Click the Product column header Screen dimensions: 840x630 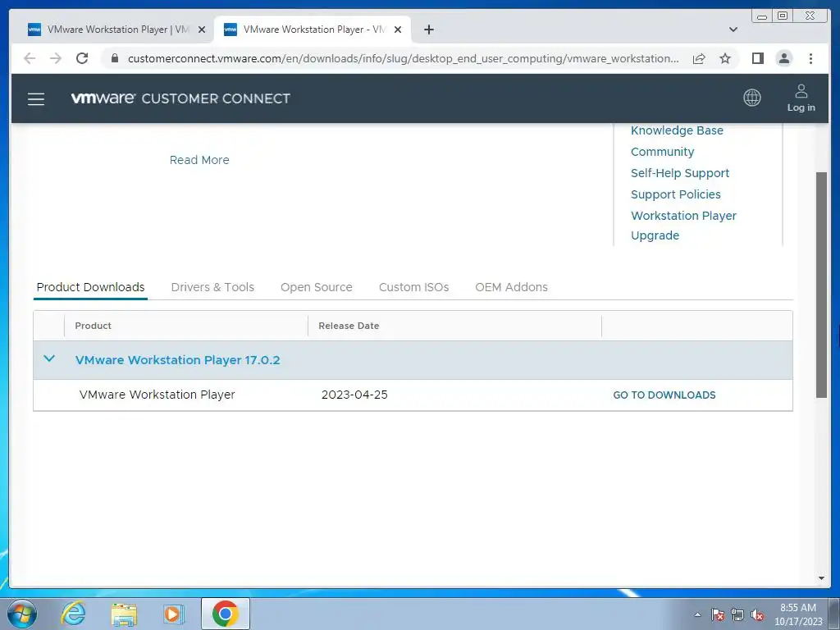93,326
